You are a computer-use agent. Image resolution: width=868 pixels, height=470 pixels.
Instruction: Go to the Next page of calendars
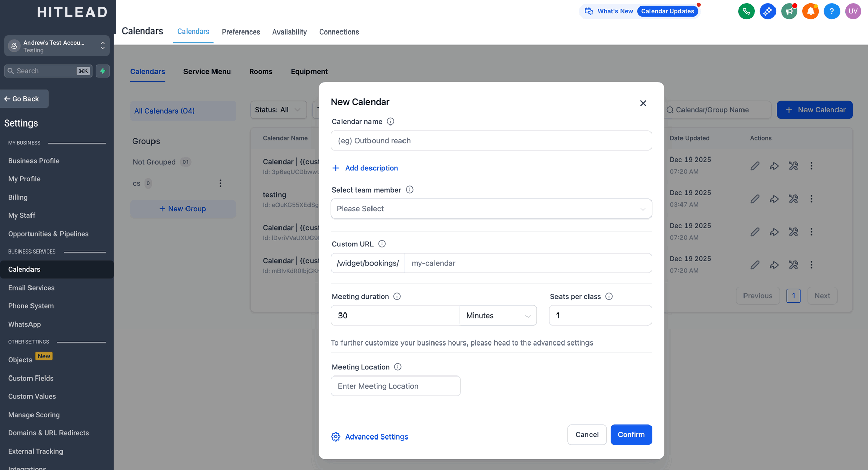pos(822,296)
